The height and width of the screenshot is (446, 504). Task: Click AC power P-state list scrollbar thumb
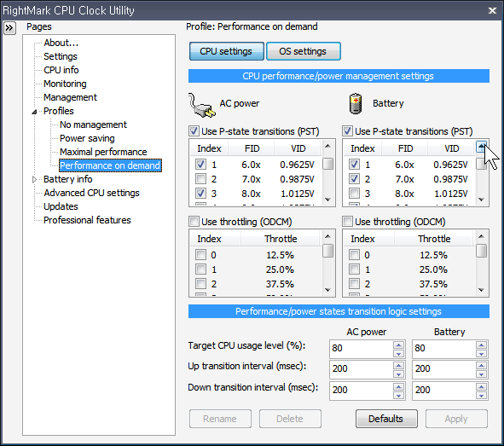tap(327, 164)
